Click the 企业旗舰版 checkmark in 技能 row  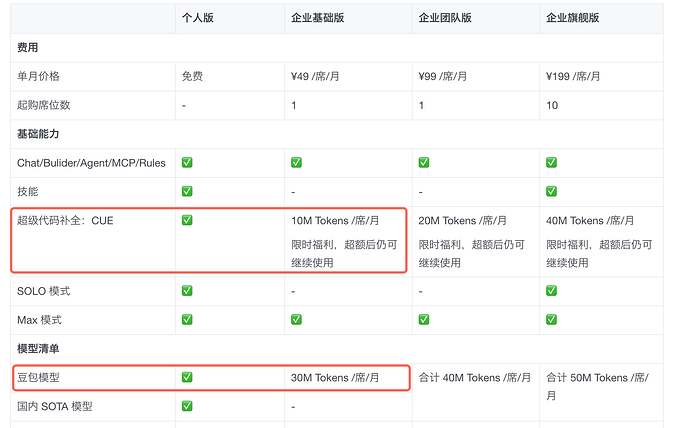tap(551, 191)
